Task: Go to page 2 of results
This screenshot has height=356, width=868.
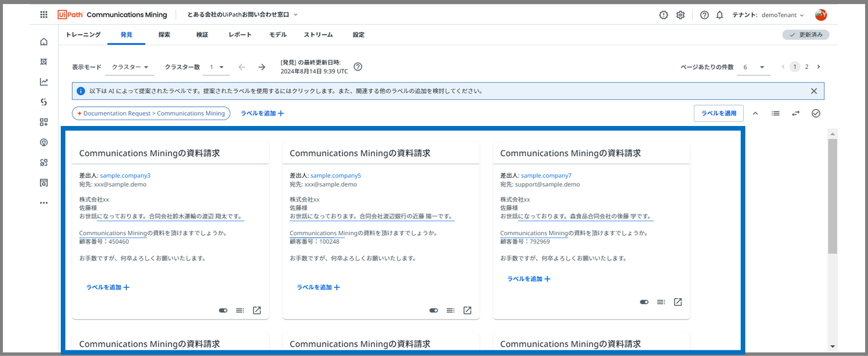Action: pos(807,67)
